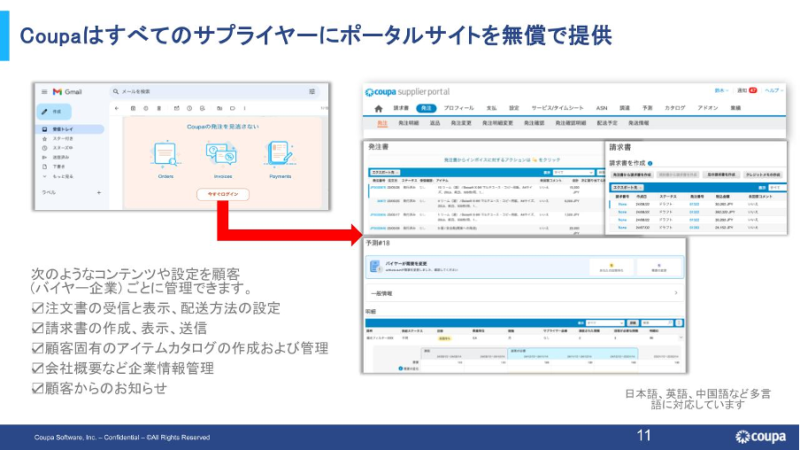Screen dimensions: 800x450
Task: Click the Gmail compose 作成 button
Action: (x=54, y=112)
